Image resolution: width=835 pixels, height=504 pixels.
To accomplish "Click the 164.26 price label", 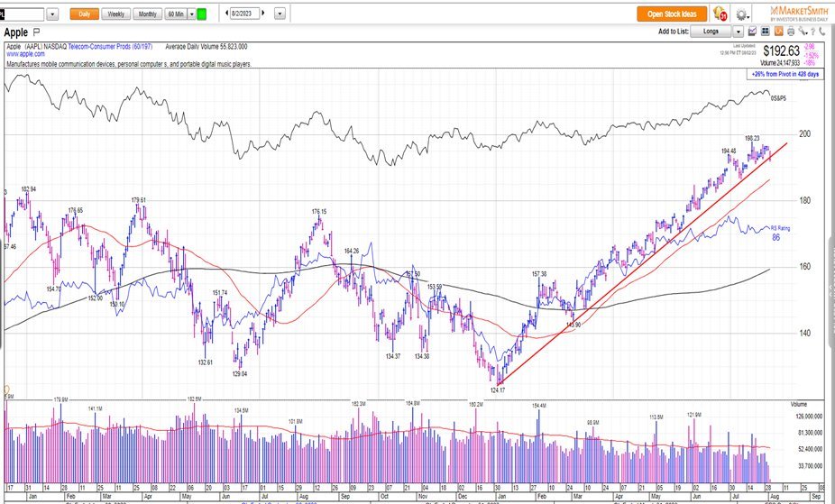I will coord(352,252).
